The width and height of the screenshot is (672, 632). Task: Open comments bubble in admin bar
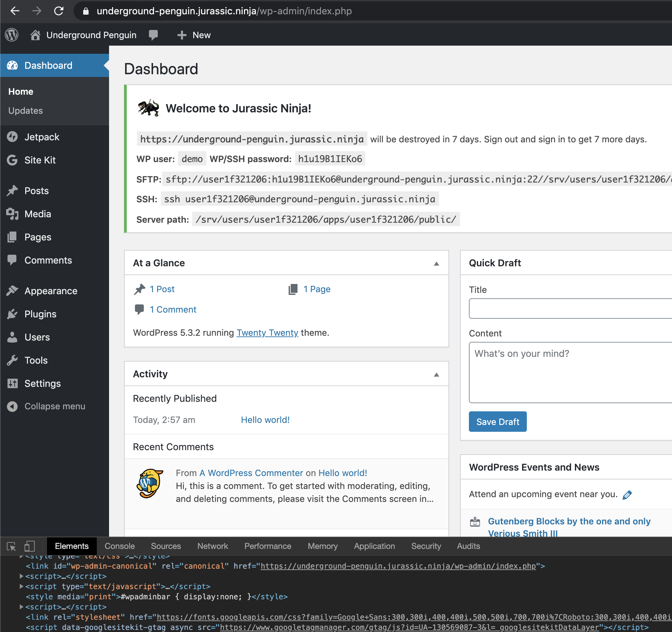(153, 35)
